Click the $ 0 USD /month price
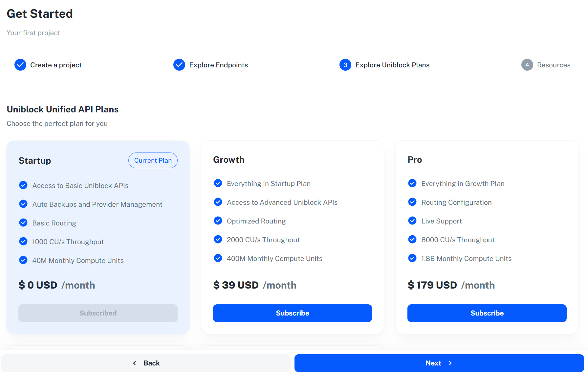Screen dimensions: 588x375 (x=57, y=285)
